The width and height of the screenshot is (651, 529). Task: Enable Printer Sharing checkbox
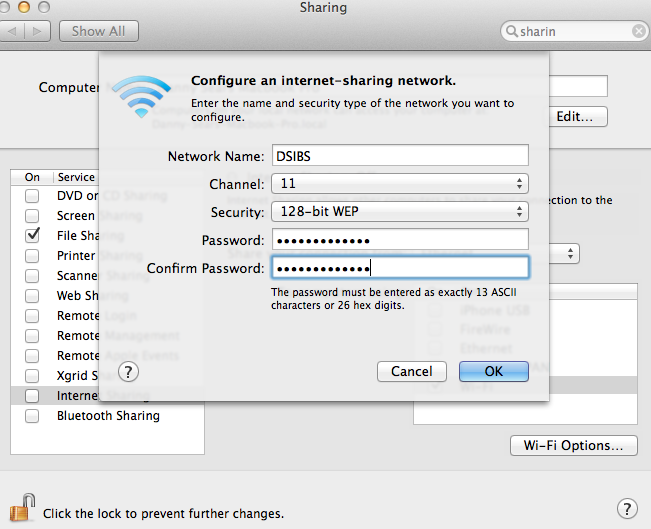tap(32, 256)
